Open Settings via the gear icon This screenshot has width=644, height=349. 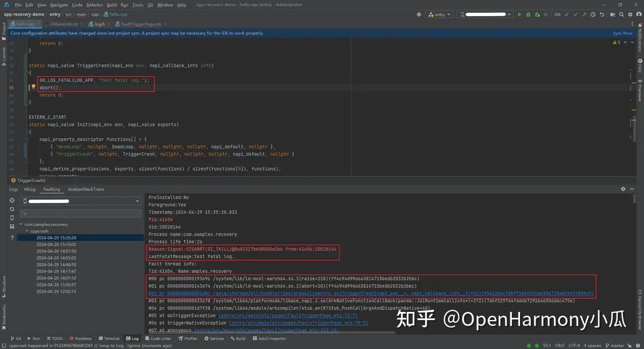(630, 14)
